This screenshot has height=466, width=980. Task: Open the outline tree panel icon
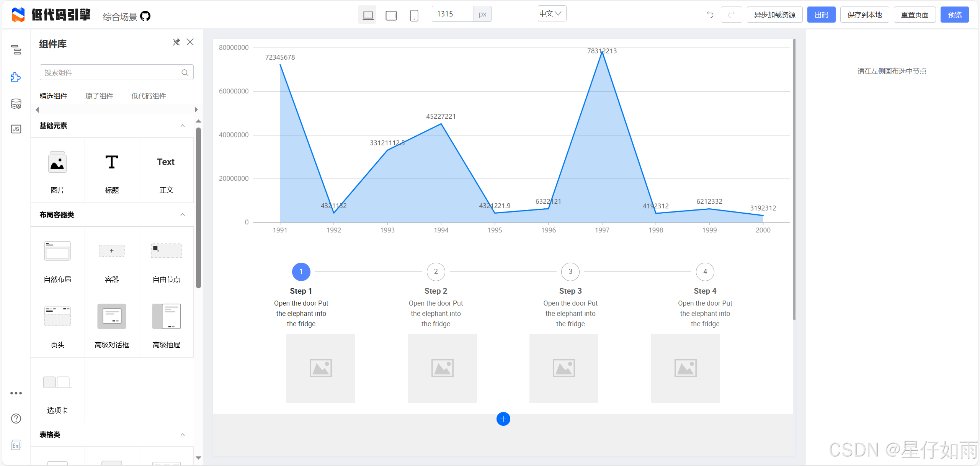(16, 49)
